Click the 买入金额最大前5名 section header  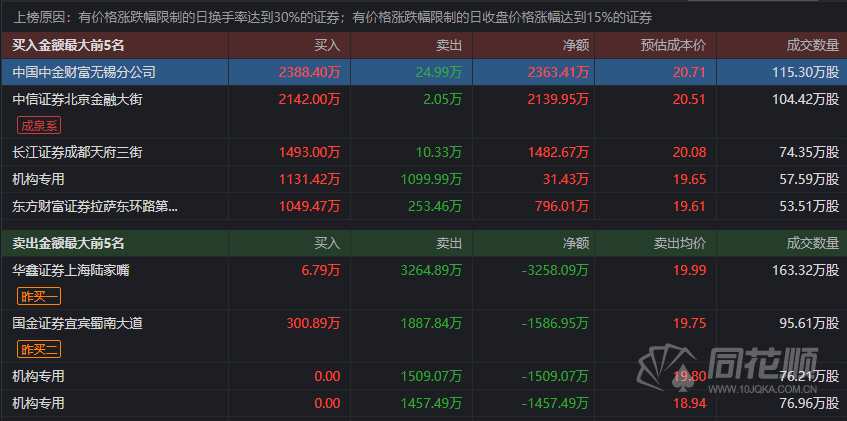68,45
